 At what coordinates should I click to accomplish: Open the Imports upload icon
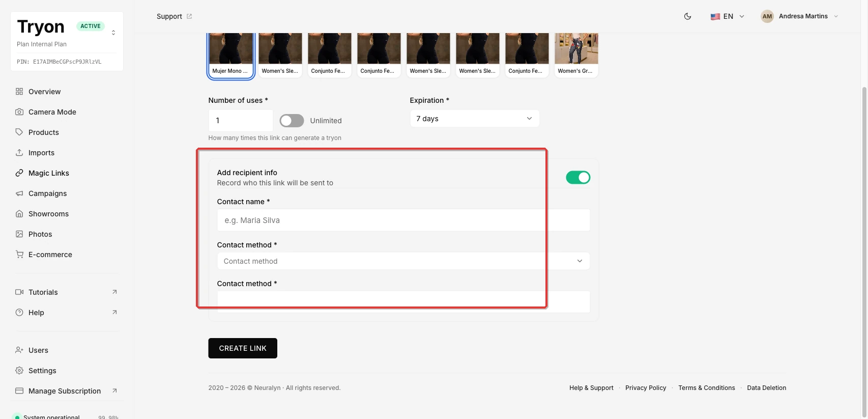click(19, 153)
